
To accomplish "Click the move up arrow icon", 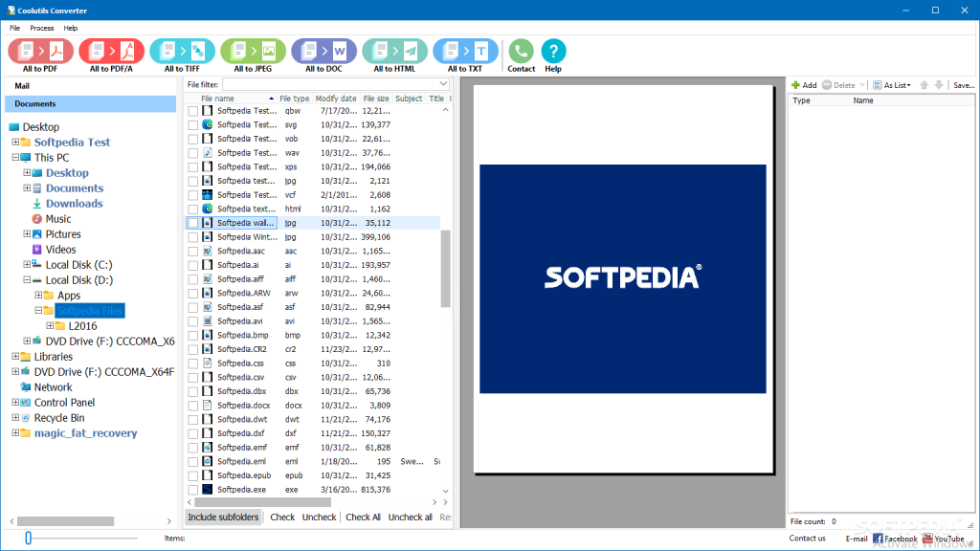I will click(x=924, y=85).
